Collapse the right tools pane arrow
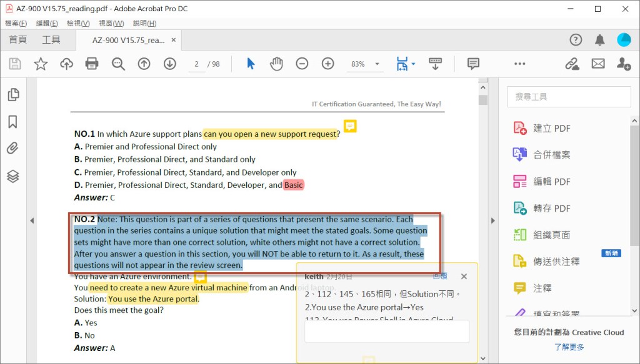The image size is (640, 364). (x=492, y=220)
